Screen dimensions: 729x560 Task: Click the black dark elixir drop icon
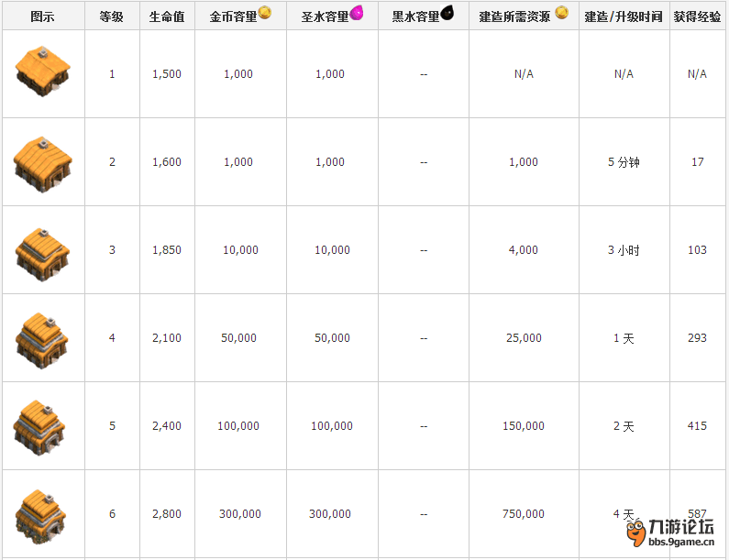click(x=447, y=13)
